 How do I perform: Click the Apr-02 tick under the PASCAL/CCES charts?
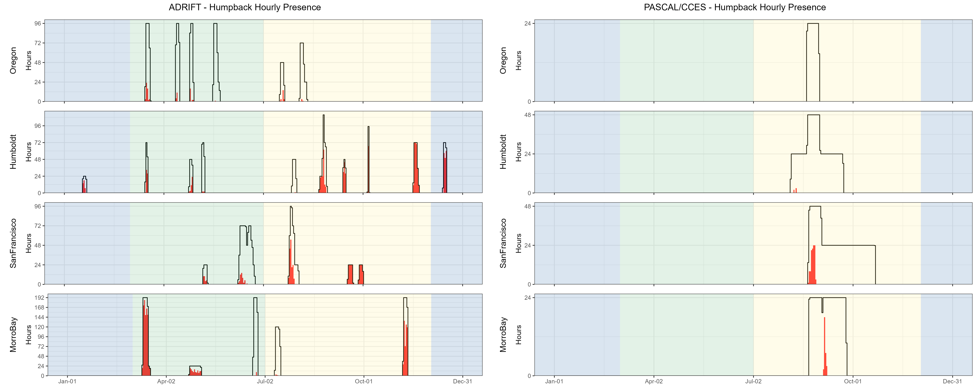point(654,381)
